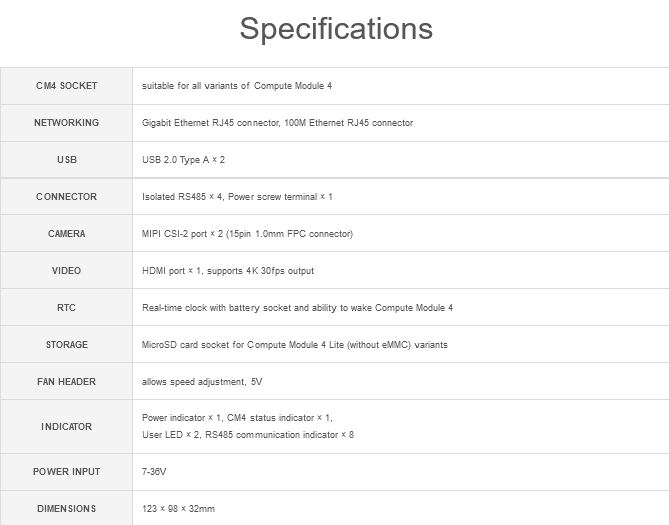Image resolution: width=669 pixels, height=525 pixels.
Task: Select the 7-36V power input value
Action: click(x=154, y=472)
